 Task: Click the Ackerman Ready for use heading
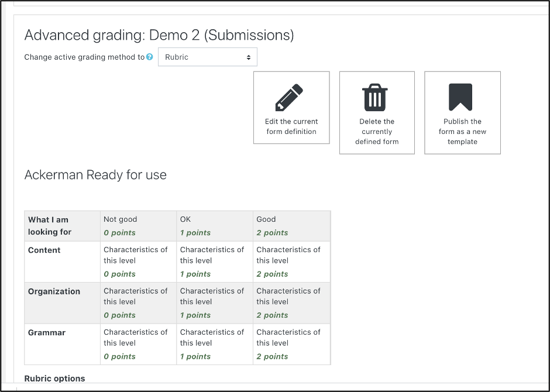(95, 175)
